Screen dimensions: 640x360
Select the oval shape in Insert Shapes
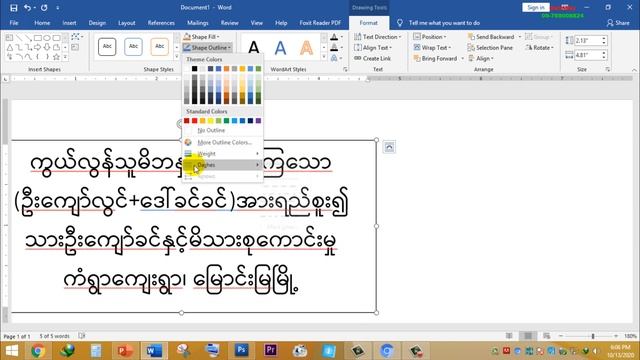[47, 38]
